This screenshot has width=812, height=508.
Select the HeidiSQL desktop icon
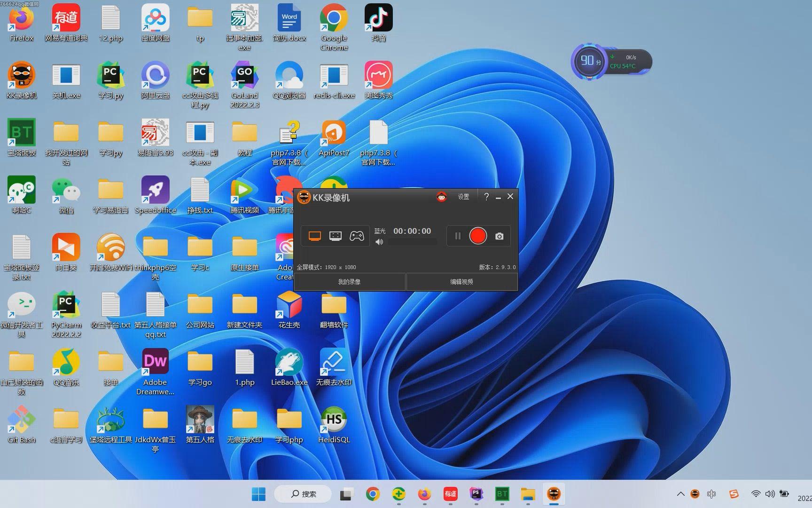(334, 425)
